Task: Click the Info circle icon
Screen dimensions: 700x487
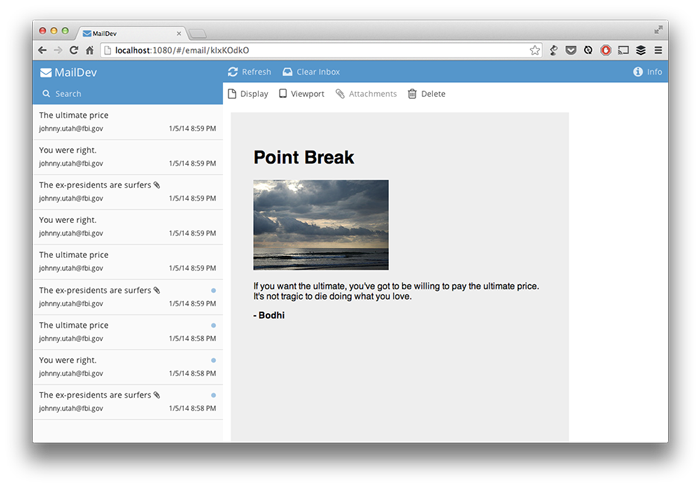Action: point(638,72)
